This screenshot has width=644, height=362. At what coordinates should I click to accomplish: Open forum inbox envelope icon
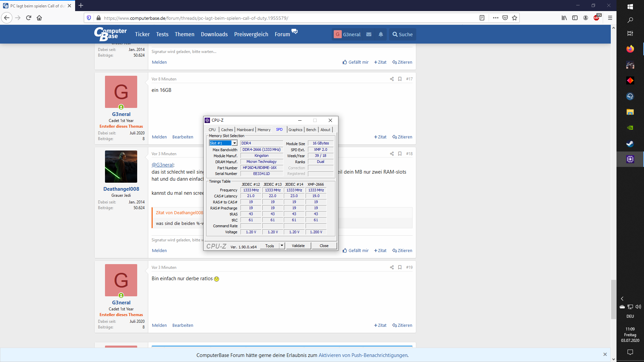point(369,34)
